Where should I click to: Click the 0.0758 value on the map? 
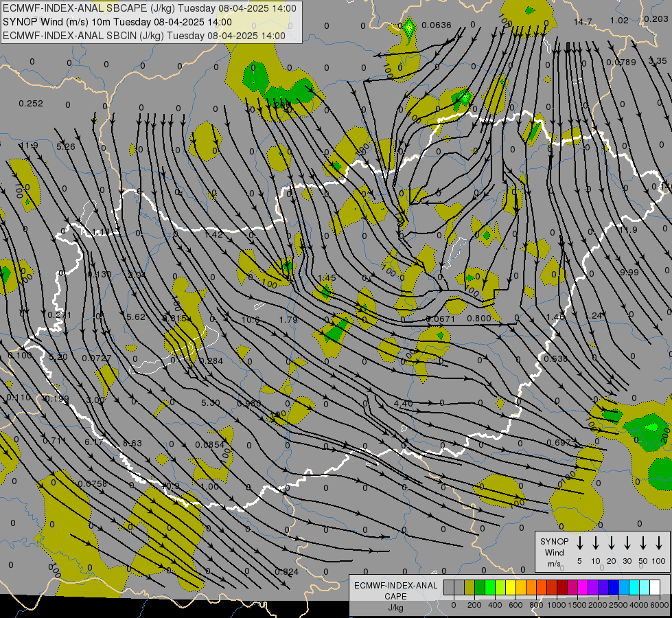tap(92, 484)
